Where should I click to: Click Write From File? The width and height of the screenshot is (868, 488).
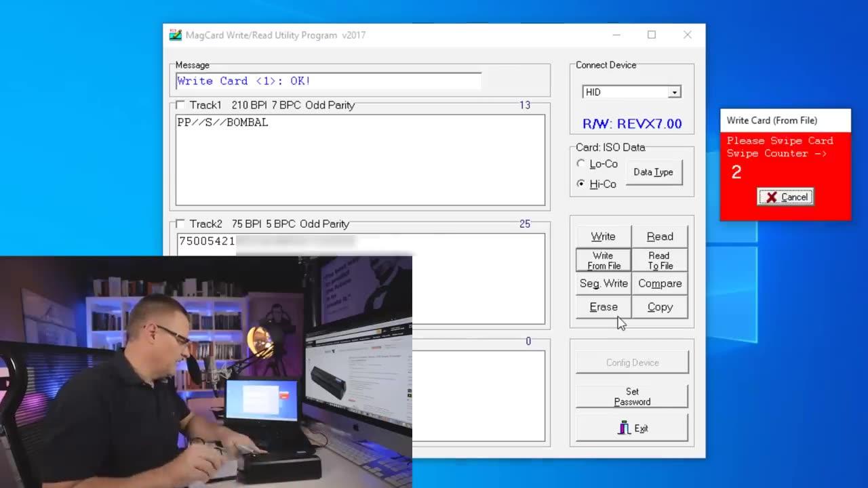tap(603, 260)
